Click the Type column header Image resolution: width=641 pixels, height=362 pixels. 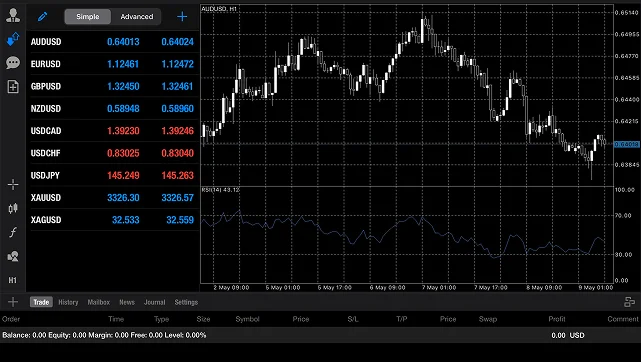pos(161,319)
